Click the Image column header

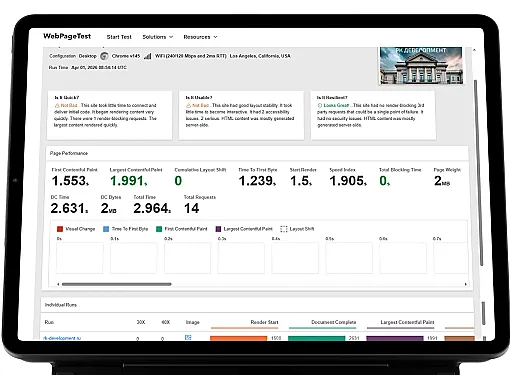coord(192,322)
